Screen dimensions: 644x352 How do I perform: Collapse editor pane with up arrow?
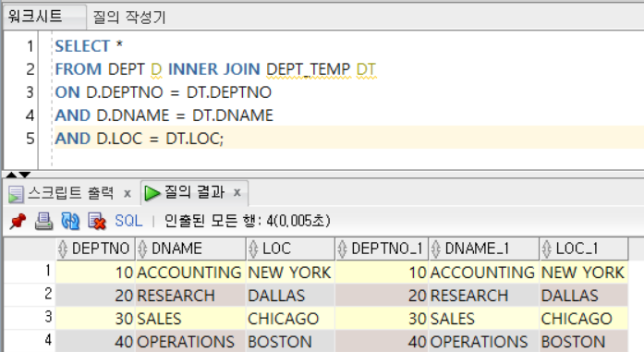[x=11, y=175]
